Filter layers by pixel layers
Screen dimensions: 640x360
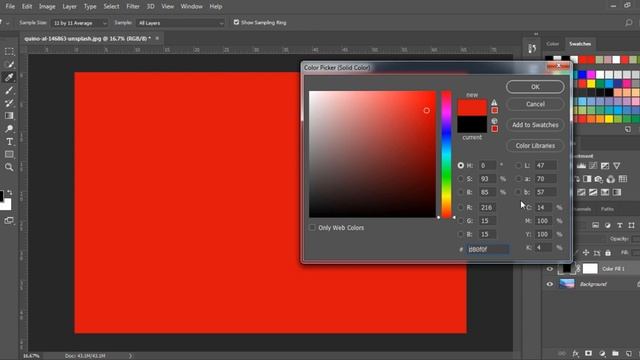[x=596, y=225]
